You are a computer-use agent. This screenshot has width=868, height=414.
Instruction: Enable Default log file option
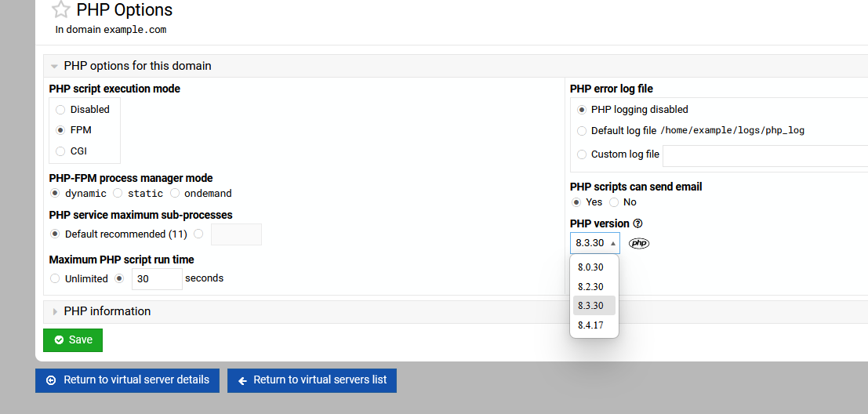[582, 131]
